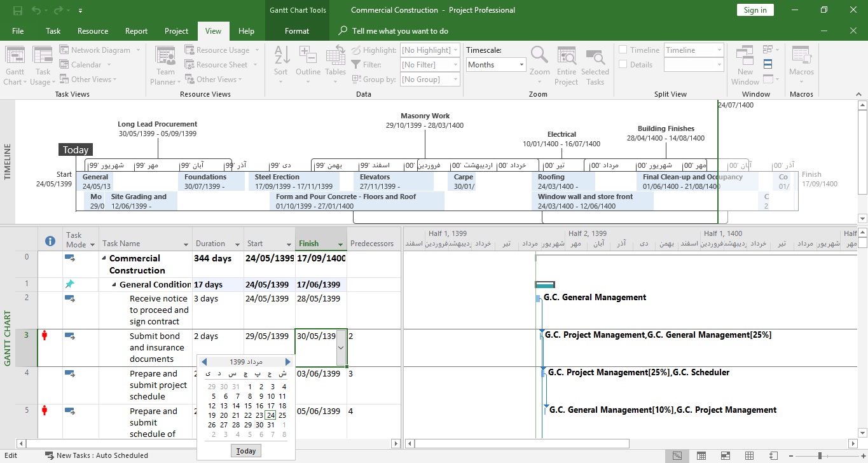The width and height of the screenshot is (868, 463).
Task: Switch to the Resource ribbon tab
Action: pos(93,31)
